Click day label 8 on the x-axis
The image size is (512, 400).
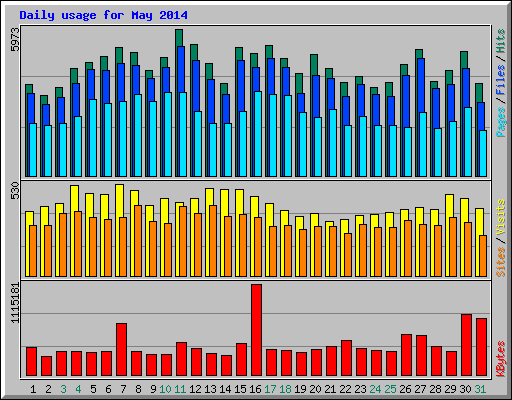(x=138, y=389)
